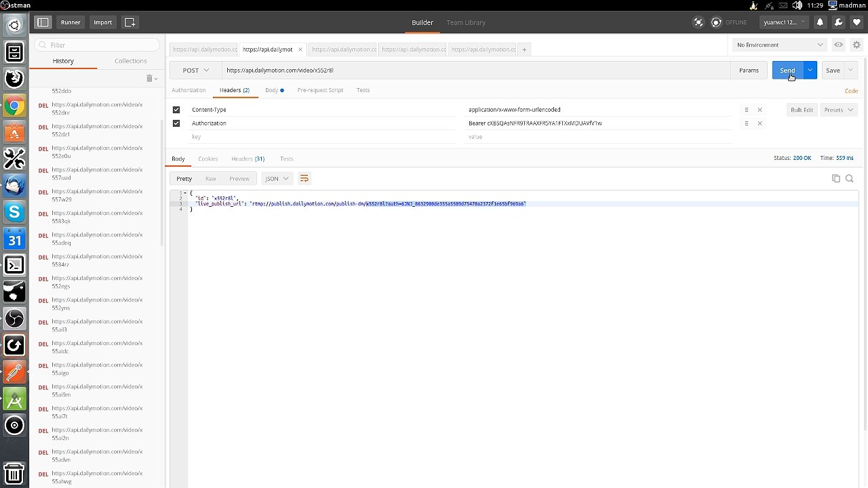
Task: Open the history trash options dropdown
Action: coord(152,79)
